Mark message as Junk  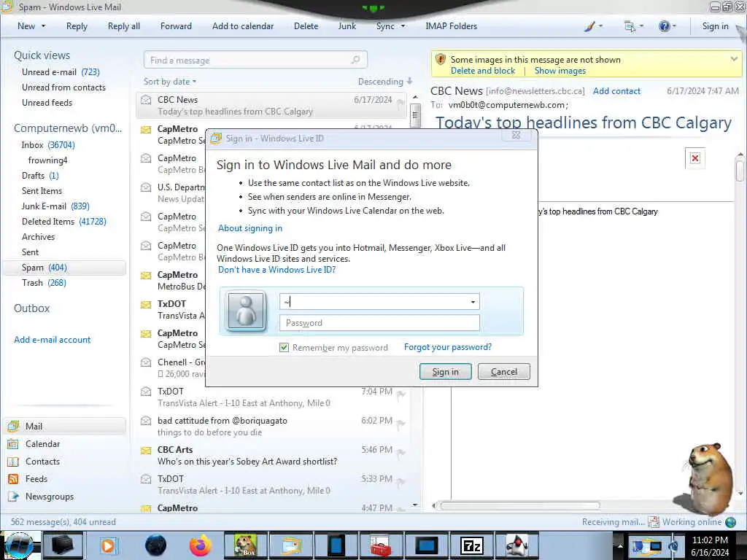[x=347, y=26]
